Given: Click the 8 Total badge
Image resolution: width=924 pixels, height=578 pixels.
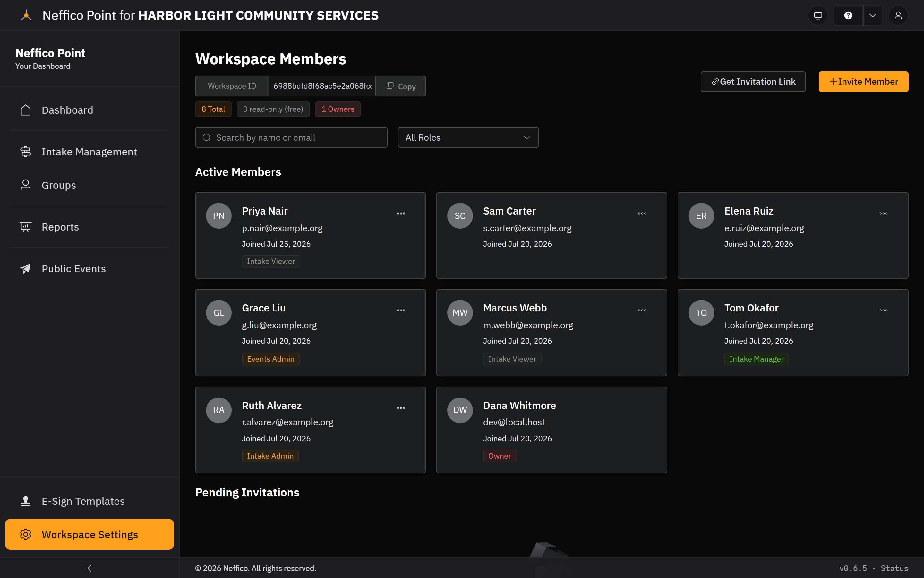Looking at the screenshot, I should (x=213, y=109).
